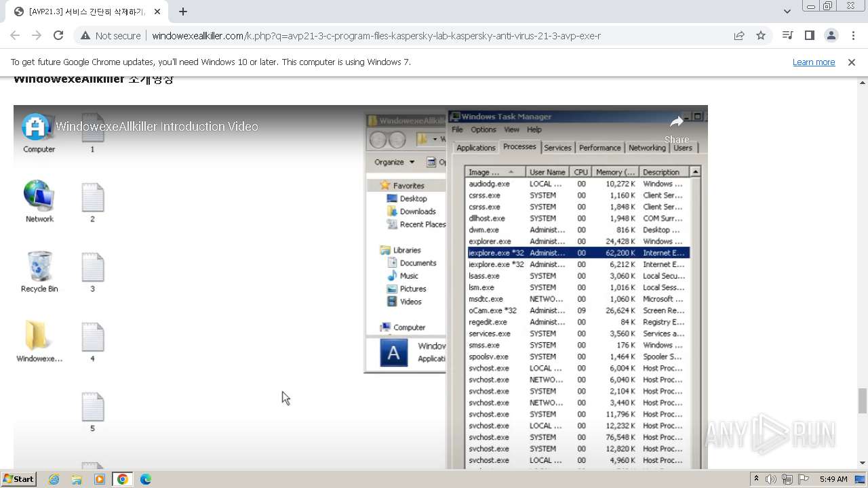Screen dimensions: 868x488
Task: Select the audiodg.exe process row
Action: (x=578, y=184)
